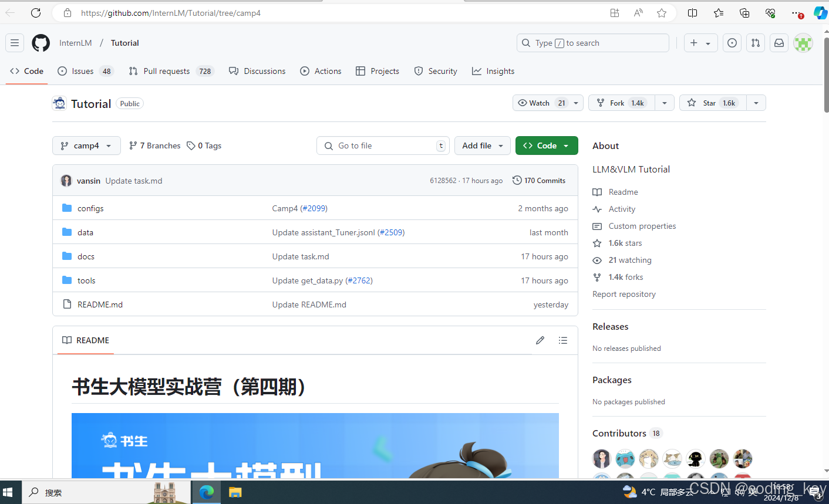Open browser favorites list icon
This screenshot has height=504, width=829.
(719, 13)
